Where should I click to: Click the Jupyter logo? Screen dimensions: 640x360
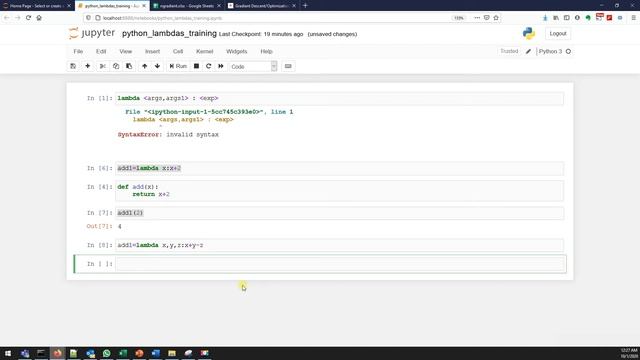(x=92, y=33)
